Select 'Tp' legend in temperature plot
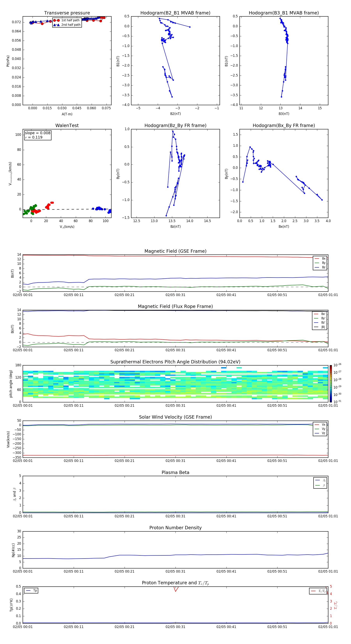Screen dimensions: 351x644 [x=31, y=591]
